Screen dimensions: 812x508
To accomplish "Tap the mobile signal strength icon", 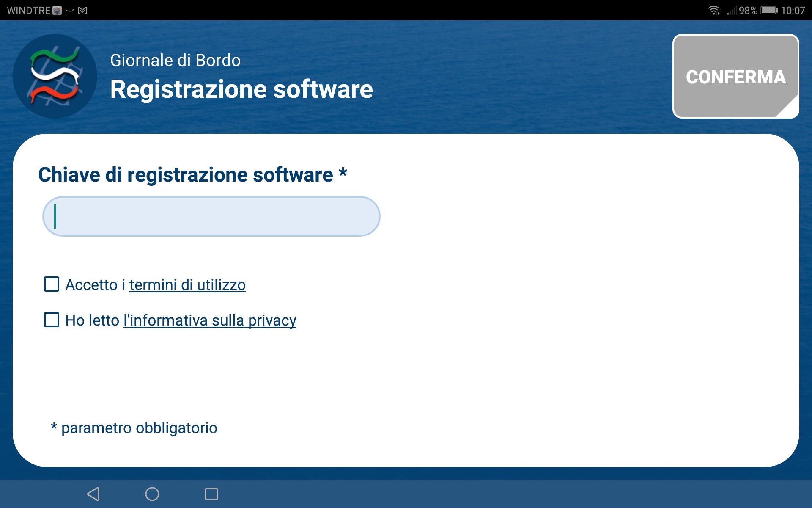I will point(732,10).
